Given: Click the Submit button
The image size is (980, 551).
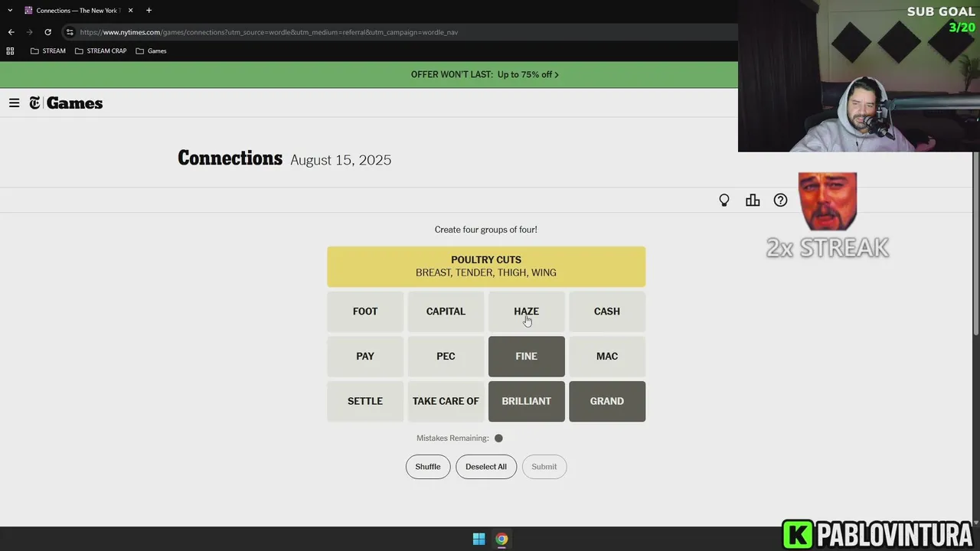Looking at the screenshot, I should pyautogui.click(x=544, y=467).
